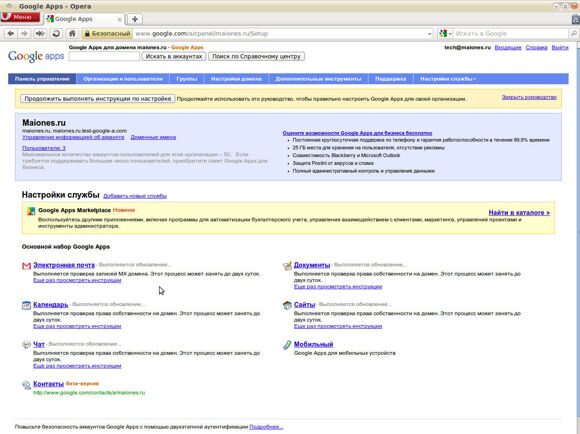Switch to Настройки домена tab
The height and width of the screenshot is (434, 580).
[x=236, y=79]
